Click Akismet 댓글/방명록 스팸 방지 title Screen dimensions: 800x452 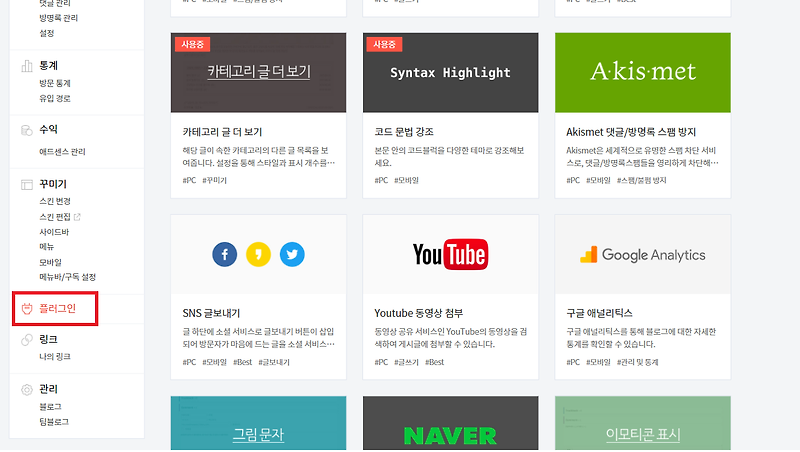pyautogui.click(x=631, y=132)
